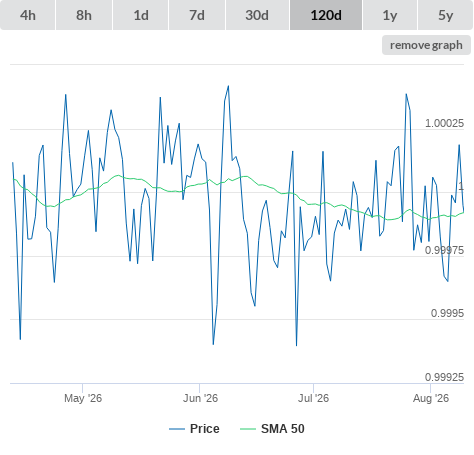This screenshot has width=474, height=455.
Task: Select the 4h time range tab
Action: (x=28, y=15)
